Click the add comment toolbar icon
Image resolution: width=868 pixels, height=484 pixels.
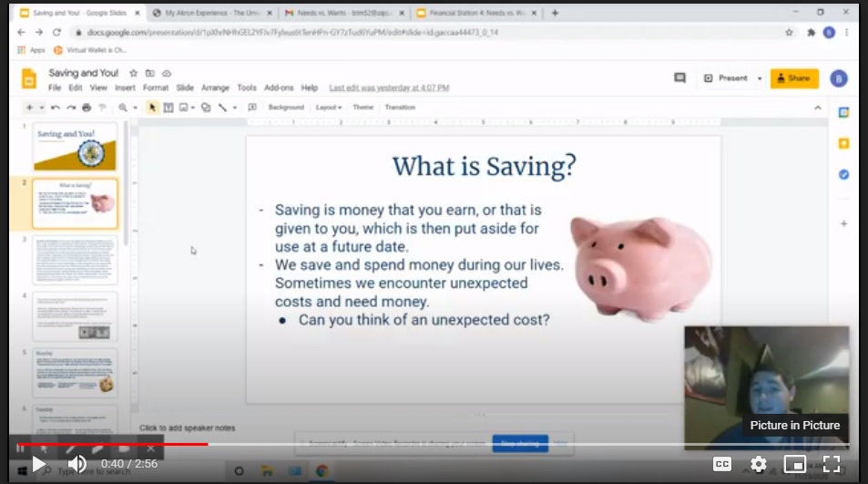tap(252, 108)
